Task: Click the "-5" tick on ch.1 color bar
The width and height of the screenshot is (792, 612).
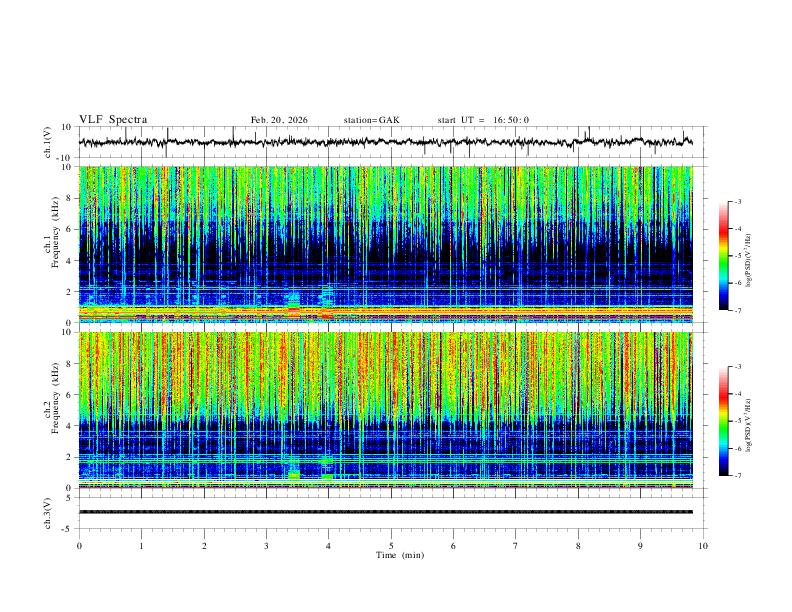Action: 737,256
